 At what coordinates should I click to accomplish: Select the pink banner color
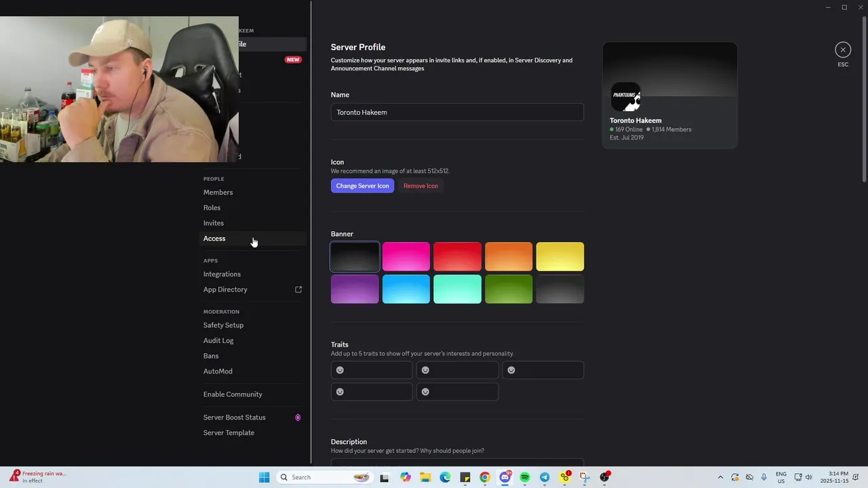pyautogui.click(x=406, y=256)
